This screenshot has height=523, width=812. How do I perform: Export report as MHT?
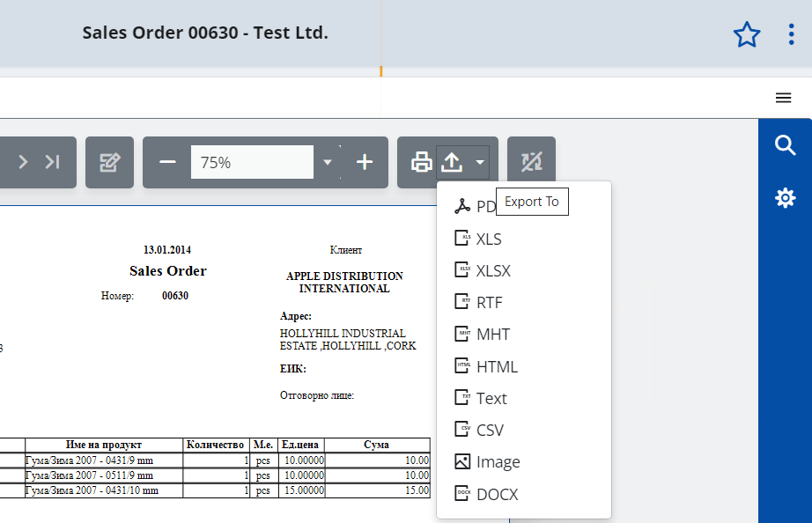(523, 335)
